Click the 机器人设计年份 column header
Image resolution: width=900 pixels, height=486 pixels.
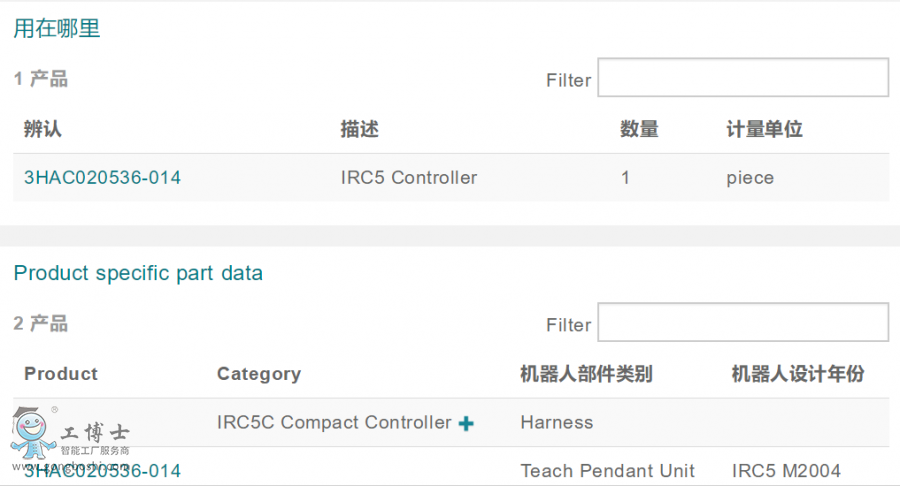tap(798, 374)
